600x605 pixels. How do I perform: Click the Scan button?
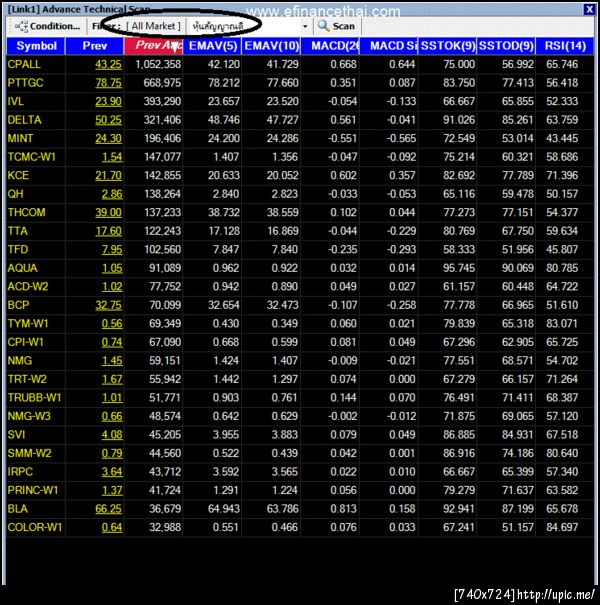(x=336, y=26)
